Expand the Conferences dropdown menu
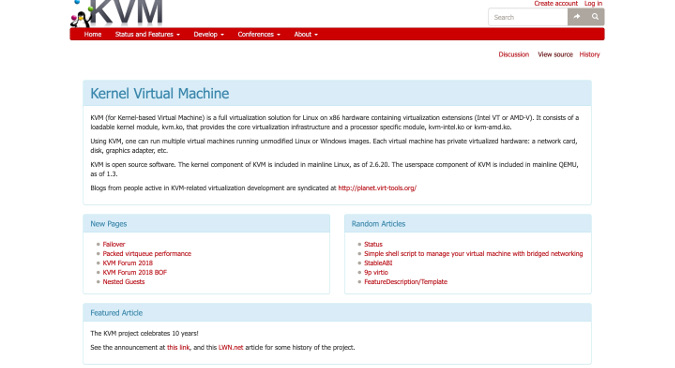675x368 pixels. (259, 34)
